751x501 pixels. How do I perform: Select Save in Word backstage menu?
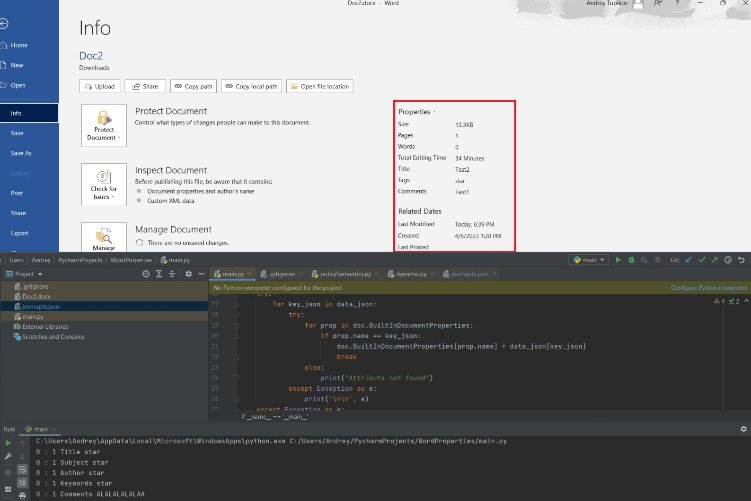click(17, 133)
